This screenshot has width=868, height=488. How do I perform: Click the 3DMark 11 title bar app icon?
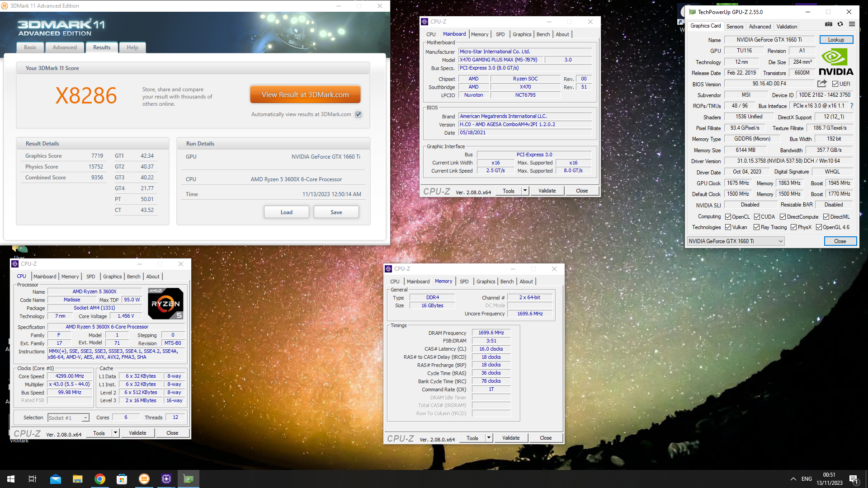click(5, 6)
